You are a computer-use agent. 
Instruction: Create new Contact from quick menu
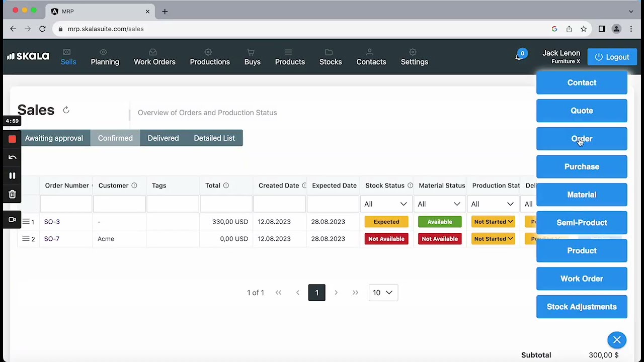(582, 82)
